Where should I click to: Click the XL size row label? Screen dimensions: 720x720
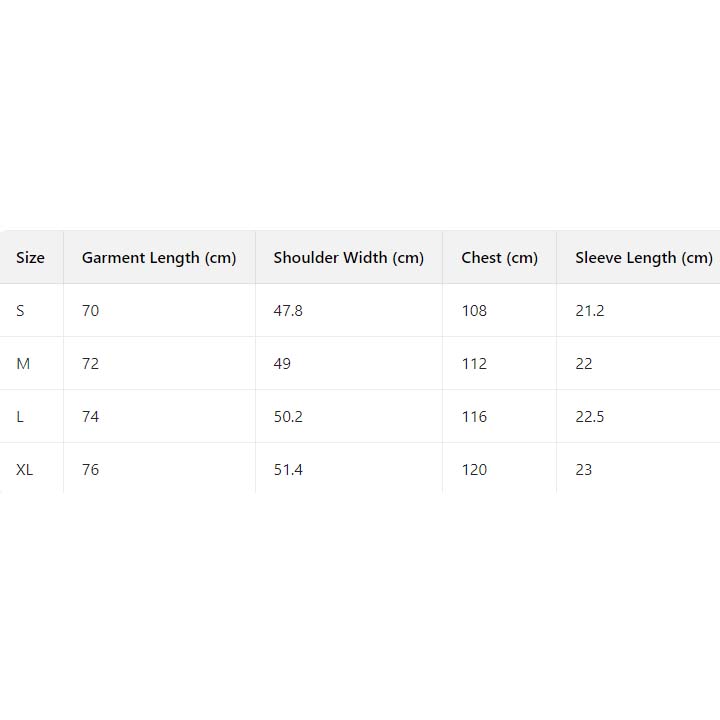coord(24,470)
